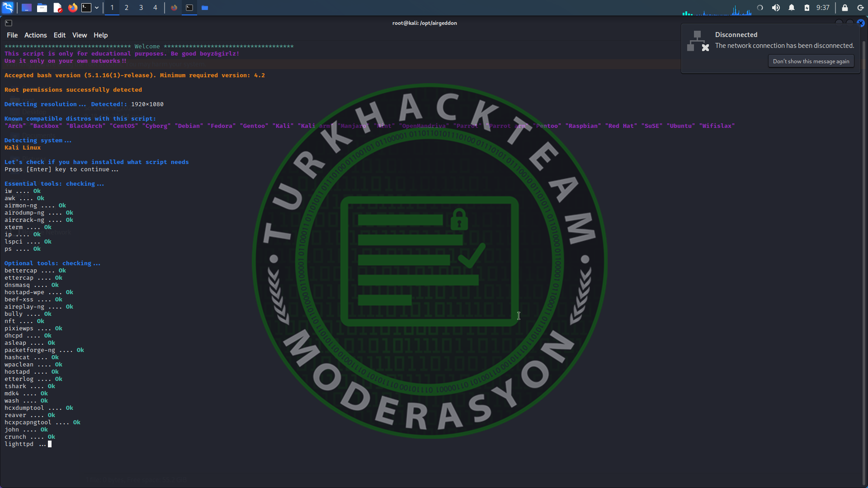Image resolution: width=868 pixels, height=488 pixels.
Task: Click the "Optional tools: checking..." heading
Action: coord(52,263)
